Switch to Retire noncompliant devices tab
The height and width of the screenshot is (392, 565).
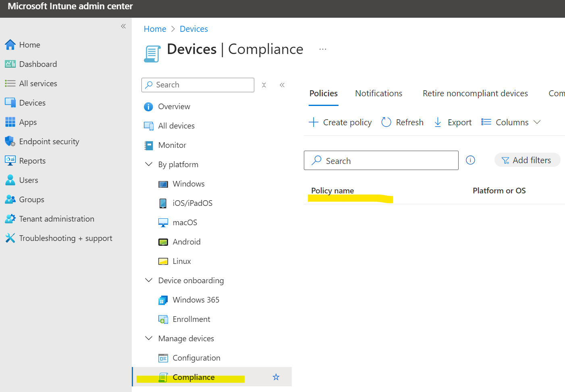coord(475,93)
